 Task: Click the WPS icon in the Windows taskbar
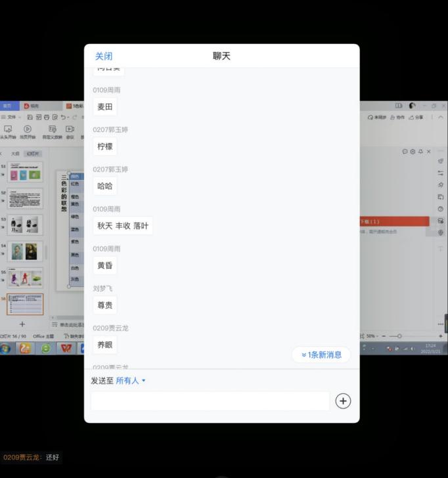tap(66, 349)
